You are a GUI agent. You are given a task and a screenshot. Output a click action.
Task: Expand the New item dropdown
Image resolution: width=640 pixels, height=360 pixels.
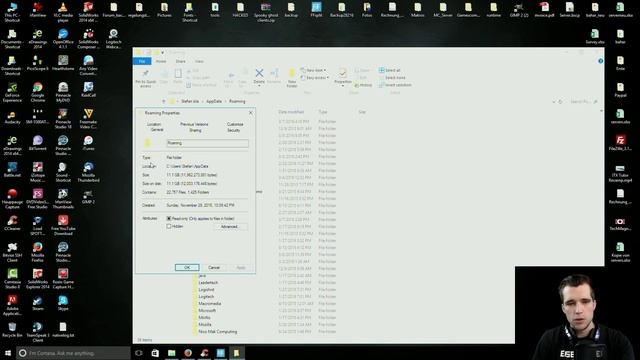click(313, 70)
